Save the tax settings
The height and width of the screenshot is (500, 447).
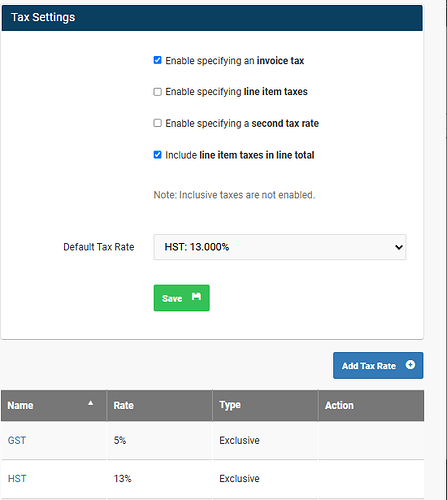[x=182, y=298]
